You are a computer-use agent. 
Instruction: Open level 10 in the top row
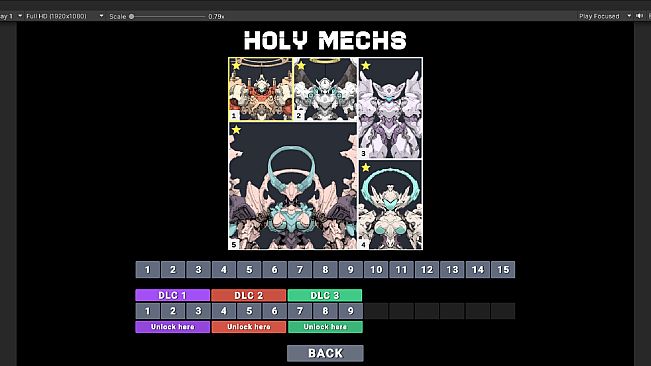point(376,270)
